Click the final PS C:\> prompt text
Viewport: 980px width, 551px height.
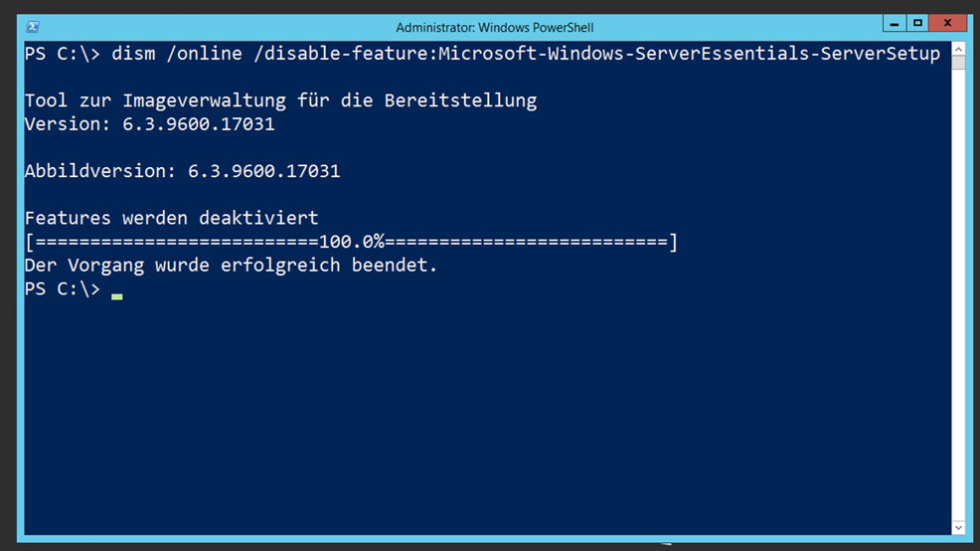point(62,289)
